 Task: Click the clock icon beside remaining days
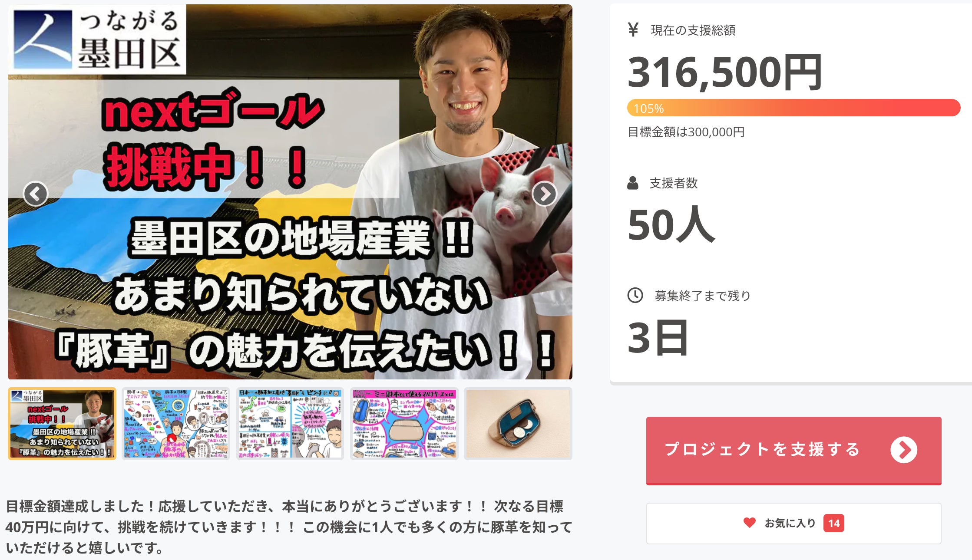pyautogui.click(x=635, y=295)
